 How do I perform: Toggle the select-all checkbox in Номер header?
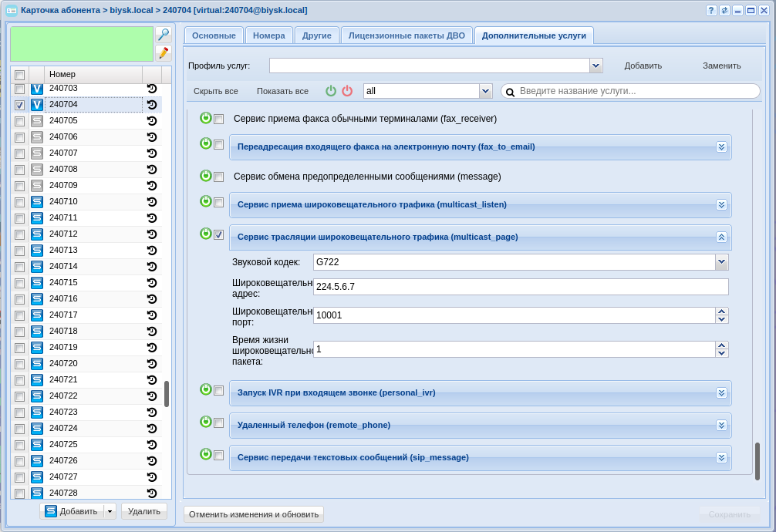(20, 75)
